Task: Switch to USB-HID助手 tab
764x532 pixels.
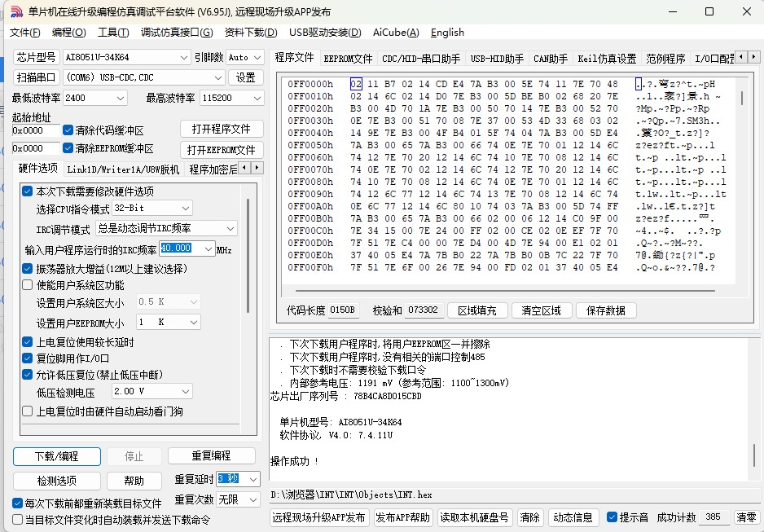Action: [497, 59]
